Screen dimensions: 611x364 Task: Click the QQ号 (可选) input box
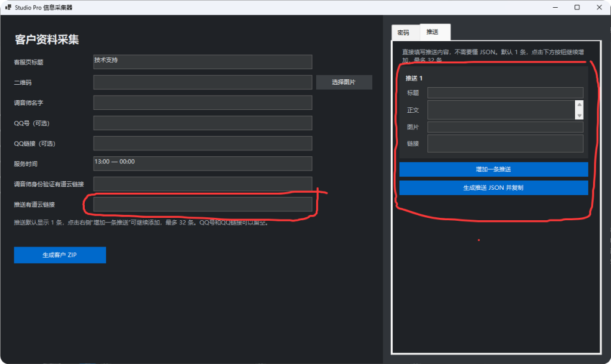[203, 123]
